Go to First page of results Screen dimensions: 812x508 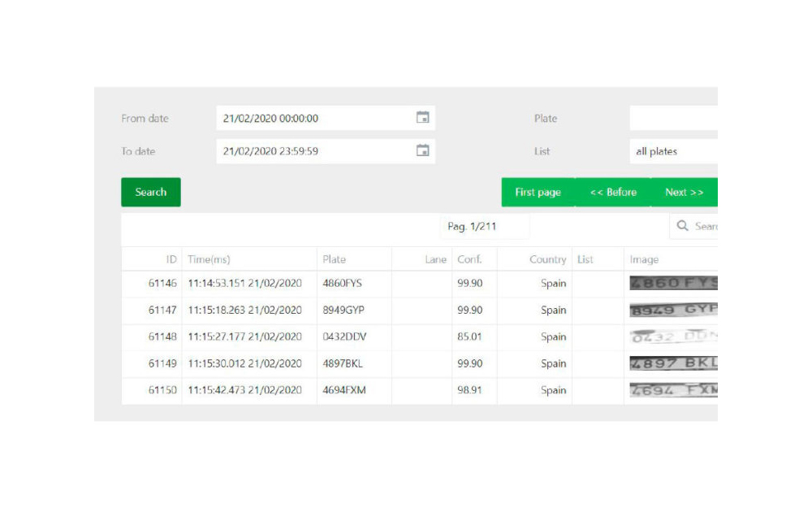point(538,193)
